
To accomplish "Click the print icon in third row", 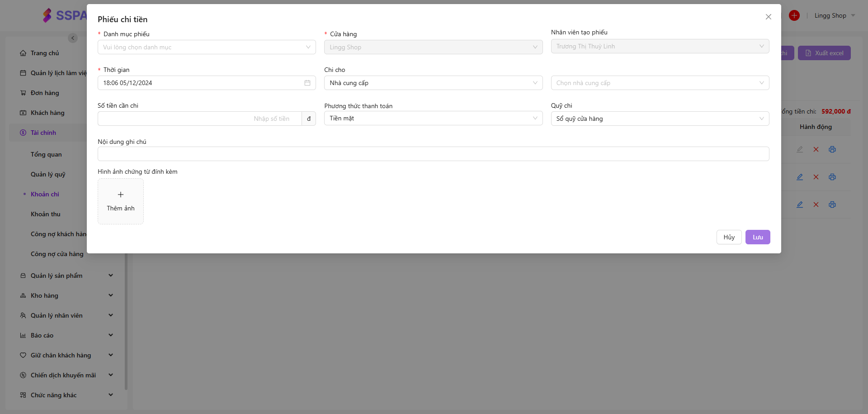I will click(x=832, y=205).
